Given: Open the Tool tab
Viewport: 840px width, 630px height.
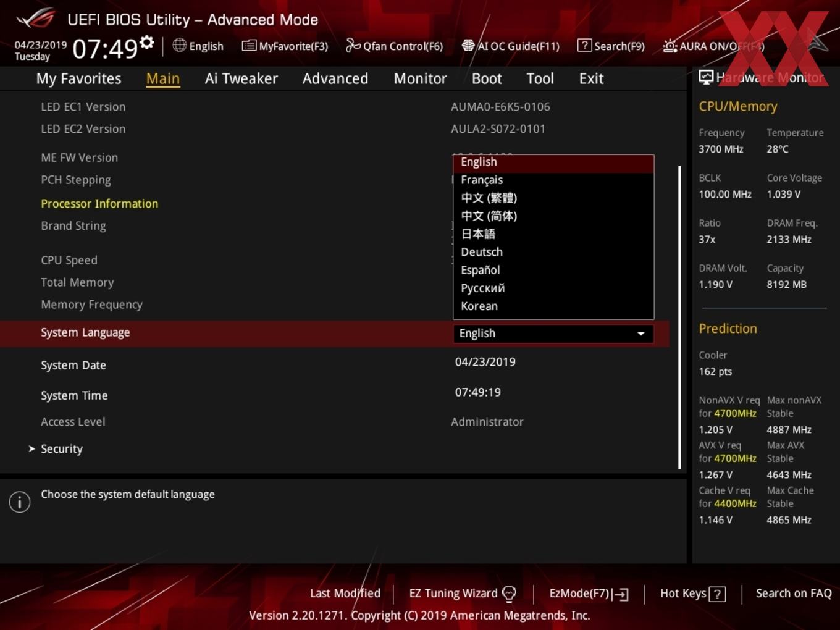Looking at the screenshot, I should click(x=540, y=78).
